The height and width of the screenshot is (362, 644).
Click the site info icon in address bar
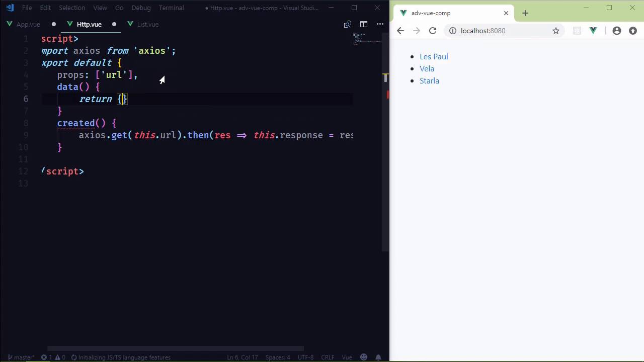[453, 31]
